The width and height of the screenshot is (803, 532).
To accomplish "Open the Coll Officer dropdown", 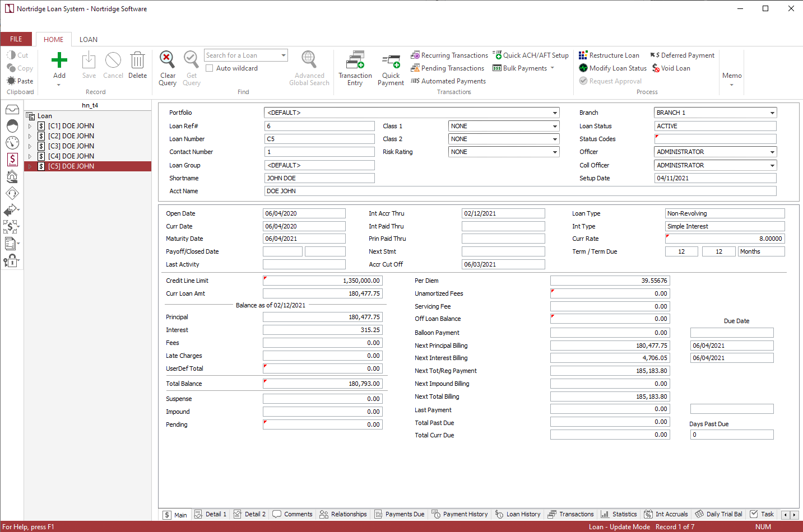I will coord(772,166).
